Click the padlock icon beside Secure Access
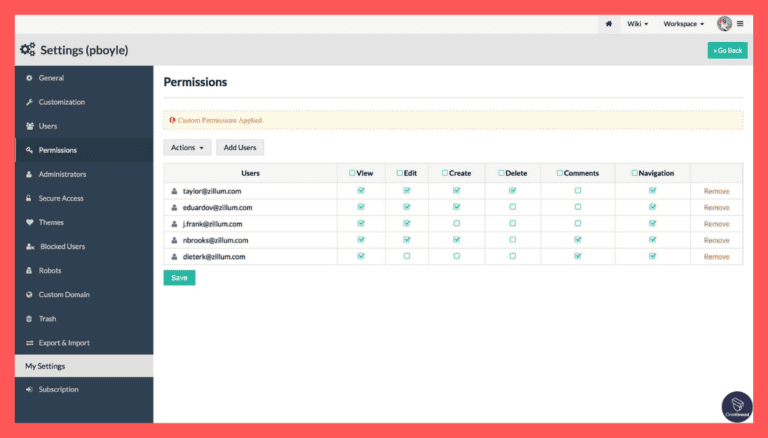The width and height of the screenshot is (768, 438). pyautogui.click(x=28, y=198)
